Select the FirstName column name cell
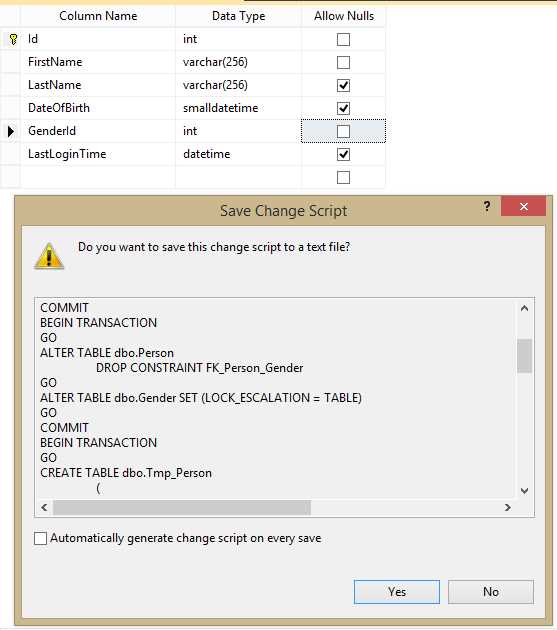This screenshot has height=630, width=557. click(98, 62)
